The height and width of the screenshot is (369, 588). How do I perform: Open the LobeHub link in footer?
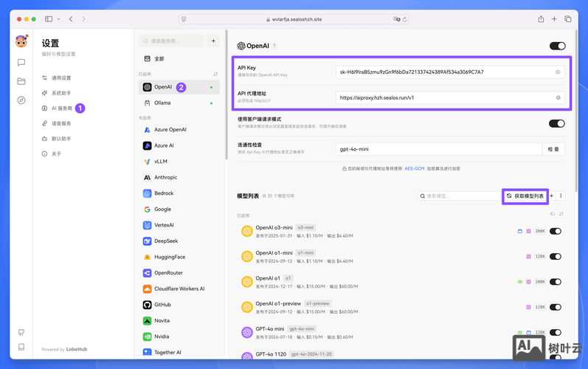point(77,349)
